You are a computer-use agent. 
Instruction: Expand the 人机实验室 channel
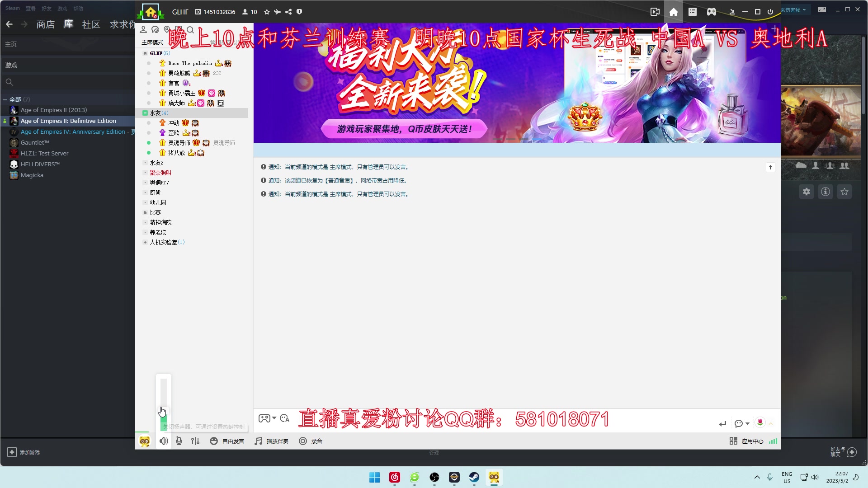145,242
